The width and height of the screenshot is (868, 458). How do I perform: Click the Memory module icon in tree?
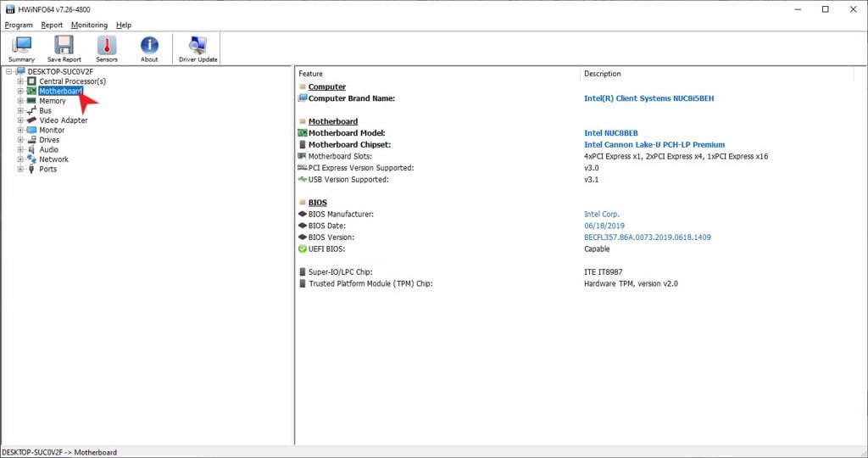click(31, 101)
